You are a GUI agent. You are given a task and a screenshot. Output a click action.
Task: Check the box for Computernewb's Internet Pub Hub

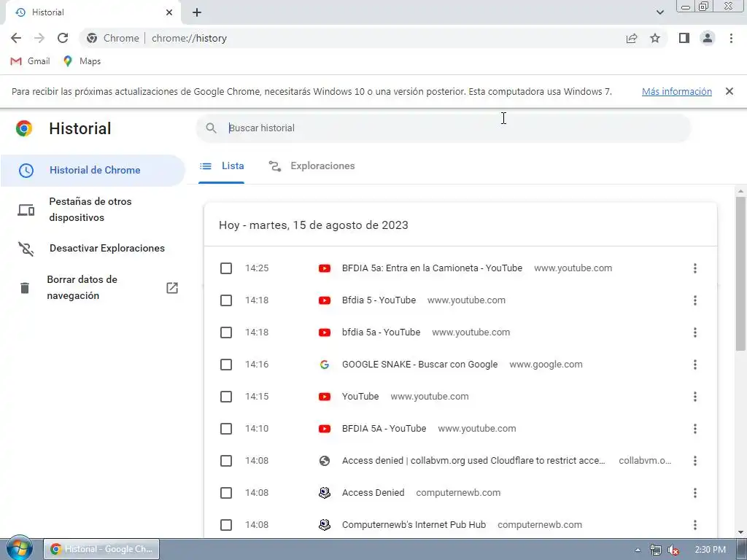226,525
